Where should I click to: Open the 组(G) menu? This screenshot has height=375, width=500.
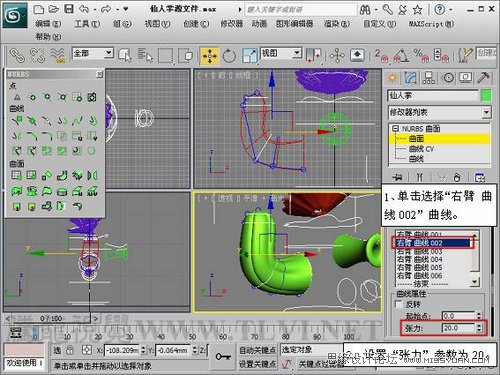click(122, 24)
